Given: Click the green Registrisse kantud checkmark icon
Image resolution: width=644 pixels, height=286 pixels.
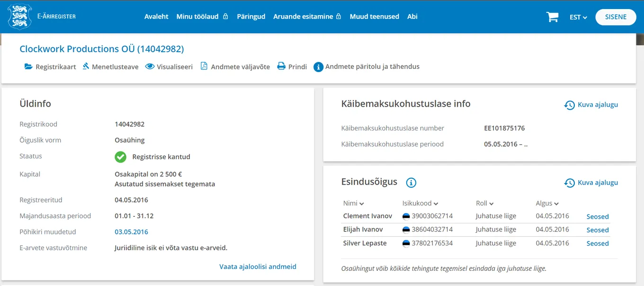Looking at the screenshot, I should click(x=120, y=157).
